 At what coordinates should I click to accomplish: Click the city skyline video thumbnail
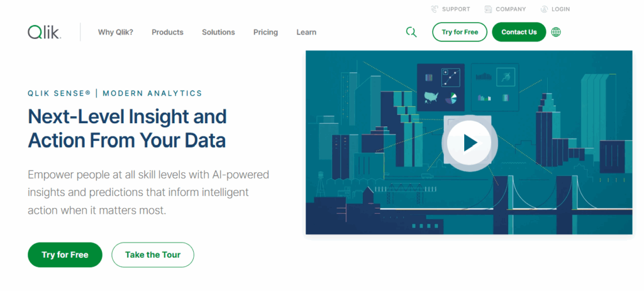pyautogui.click(x=469, y=143)
